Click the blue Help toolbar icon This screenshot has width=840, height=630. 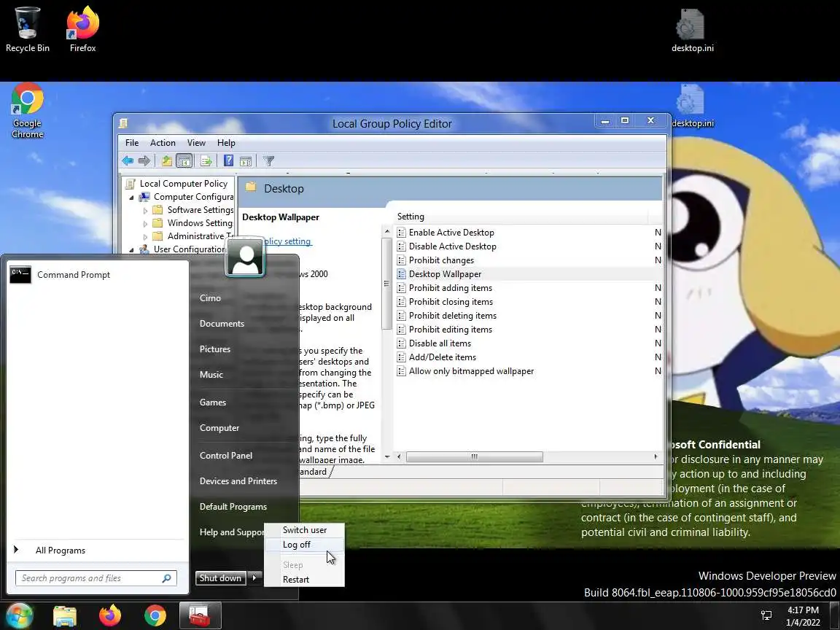[x=228, y=160]
